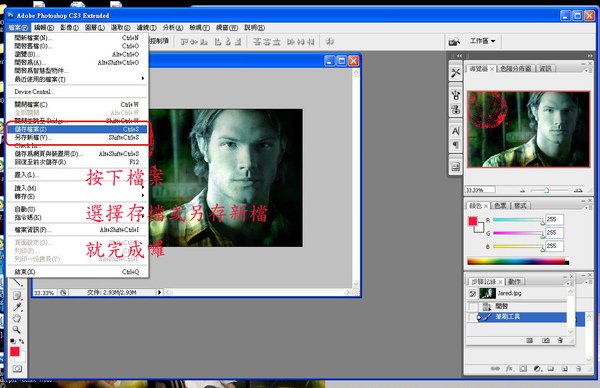The width and height of the screenshot is (600, 388).
Task: Switch to 樣式 Styles tab
Action: click(x=520, y=205)
